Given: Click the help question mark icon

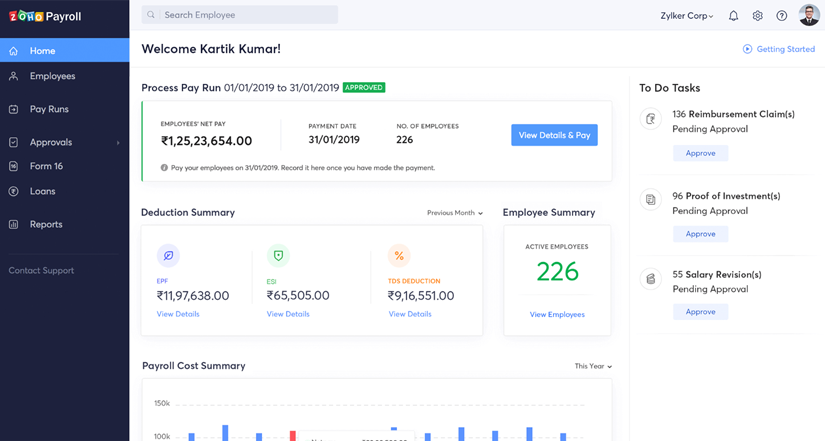Looking at the screenshot, I should click(x=782, y=16).
